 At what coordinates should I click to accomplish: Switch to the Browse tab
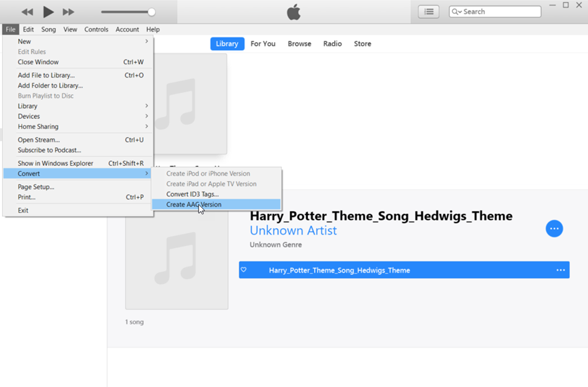tap(299, 43)
